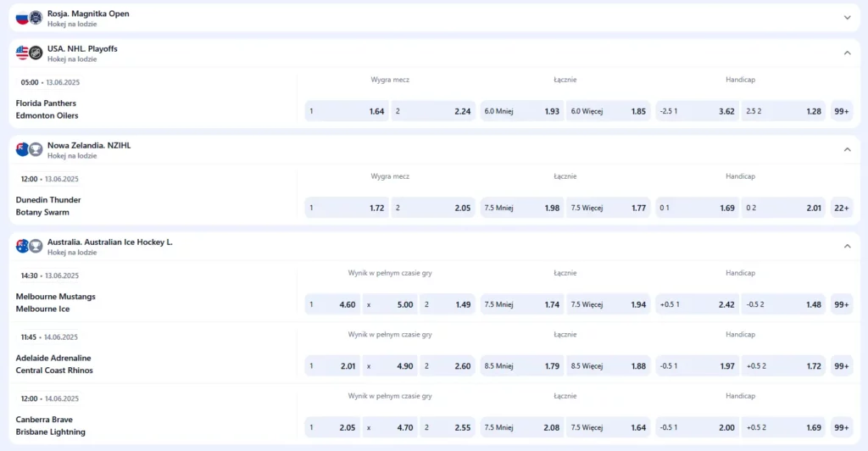Collapse the Nowa Zelandia NZIHL section

pyautogui.click(x=847, y=149)
